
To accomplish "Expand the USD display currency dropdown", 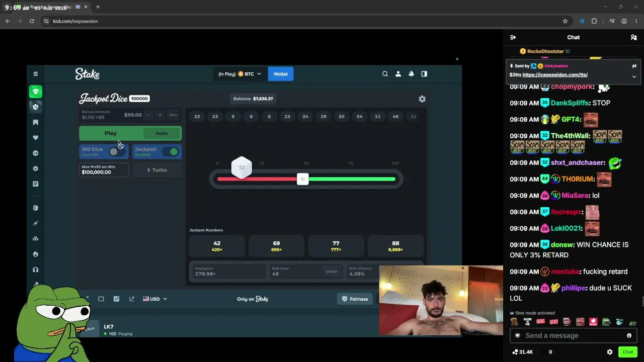I will point(155,299).
